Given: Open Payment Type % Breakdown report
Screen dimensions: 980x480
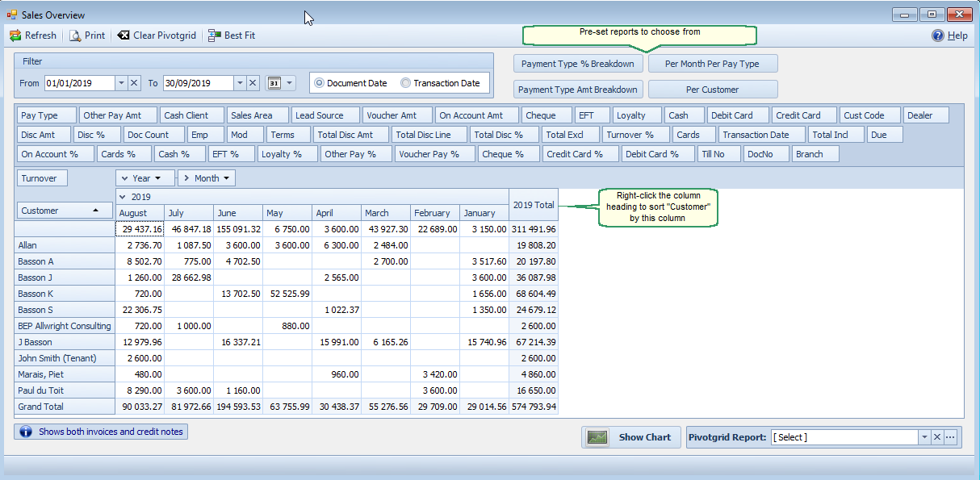Looking at the screenshot, I should click(578, 64).
